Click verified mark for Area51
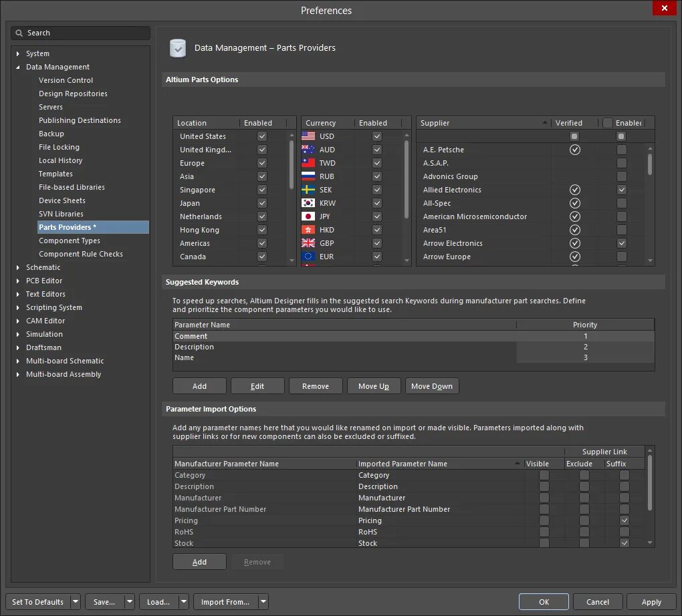 tap(574, 230)
